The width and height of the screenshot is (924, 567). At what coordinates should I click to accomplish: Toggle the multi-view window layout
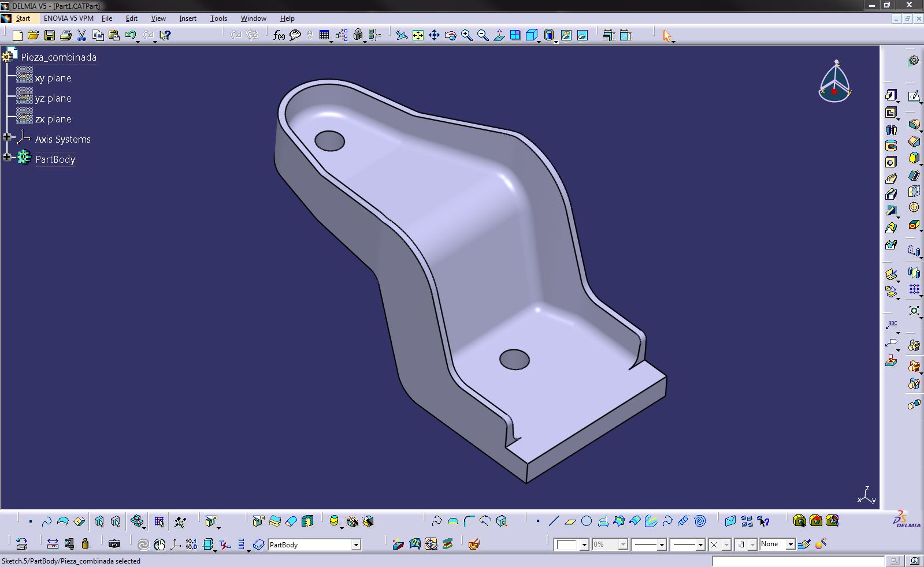coord(515,35)
